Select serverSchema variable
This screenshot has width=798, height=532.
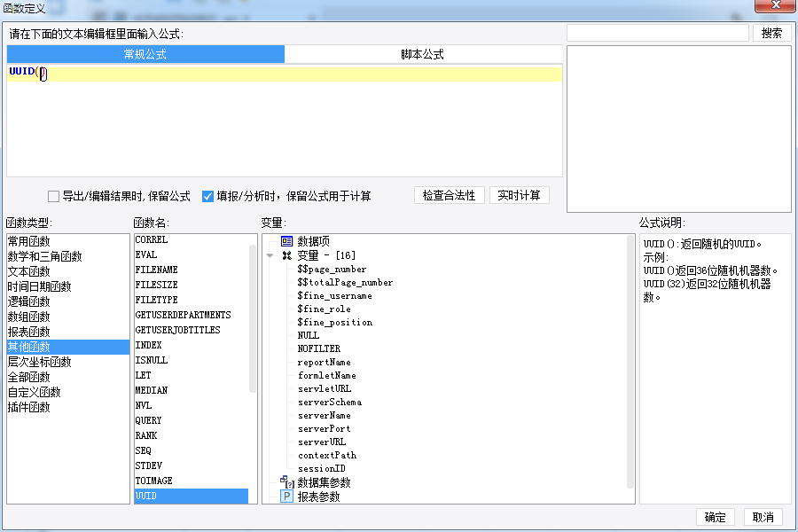click(330, 402)
